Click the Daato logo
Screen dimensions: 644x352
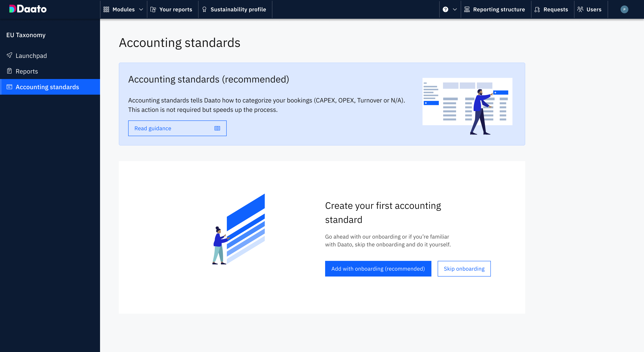click(28, 9)
